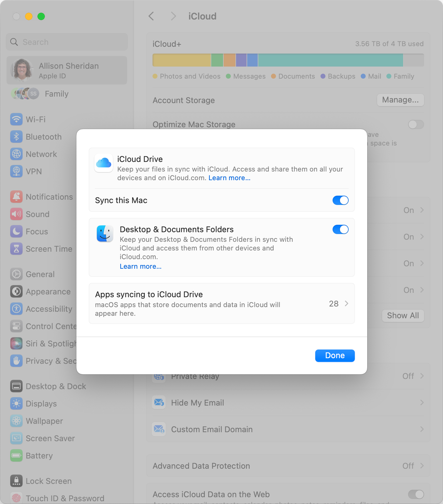Image resolution: width=443 pixels, height=504 pixels.
Task: Expand the Custom Email Domain row arrow
Action: pyautogui.click(x=422, y=429)
